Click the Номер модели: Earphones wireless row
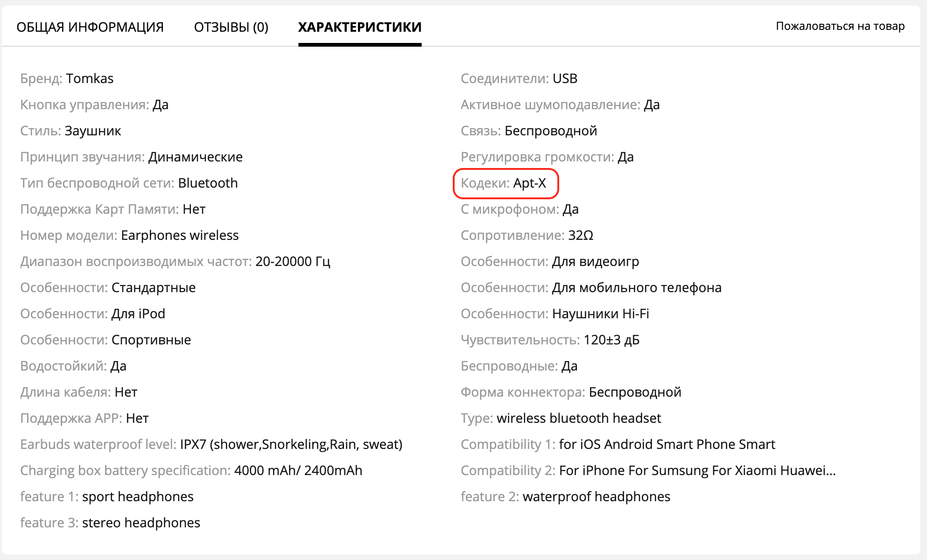The image size is (927, 560). [129, 235]
